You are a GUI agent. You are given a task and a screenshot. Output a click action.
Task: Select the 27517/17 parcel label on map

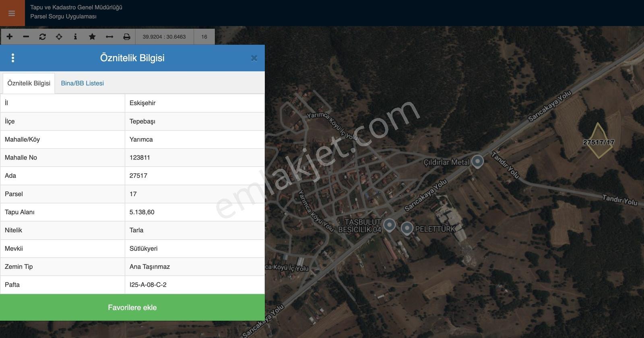[x=599, y=142]
